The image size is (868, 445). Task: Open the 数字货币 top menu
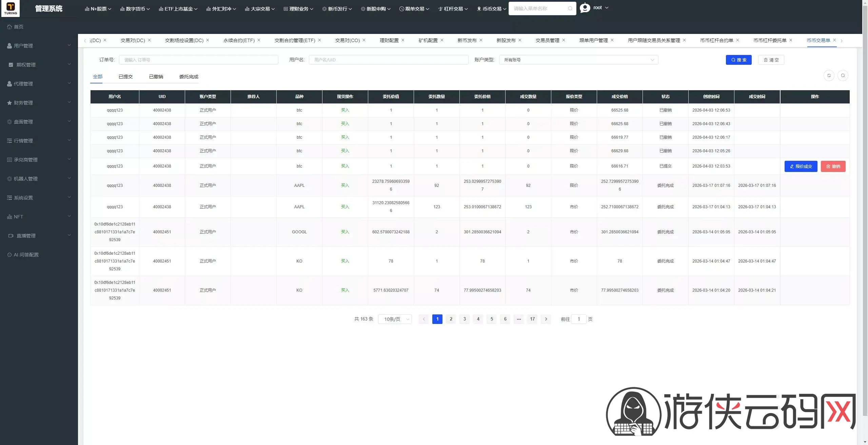pos(135,9)
